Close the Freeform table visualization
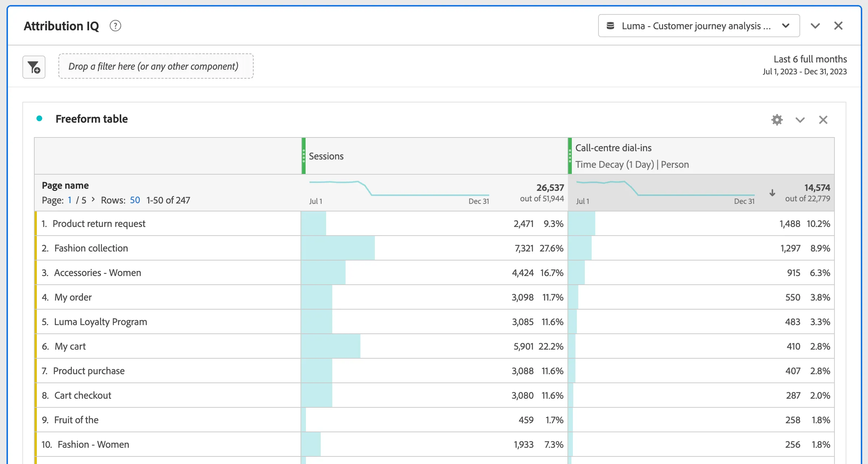 pyautogui.click(x=823, y=120)
